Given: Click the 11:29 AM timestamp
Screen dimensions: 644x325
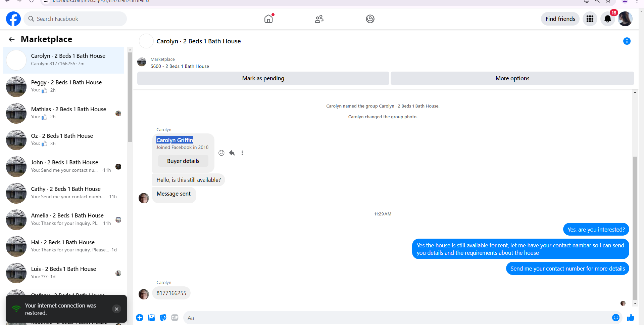Looking at the screenshot, I should tap(383, 214).
